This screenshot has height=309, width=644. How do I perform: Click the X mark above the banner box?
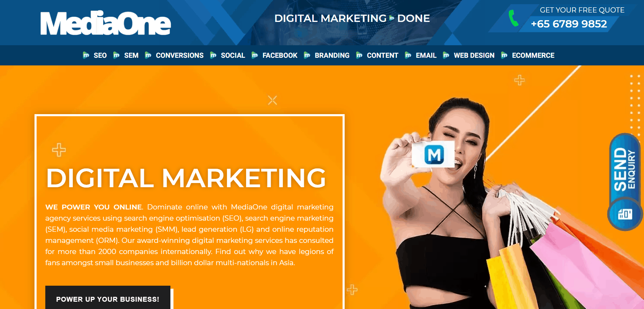(x=273, y=100)
